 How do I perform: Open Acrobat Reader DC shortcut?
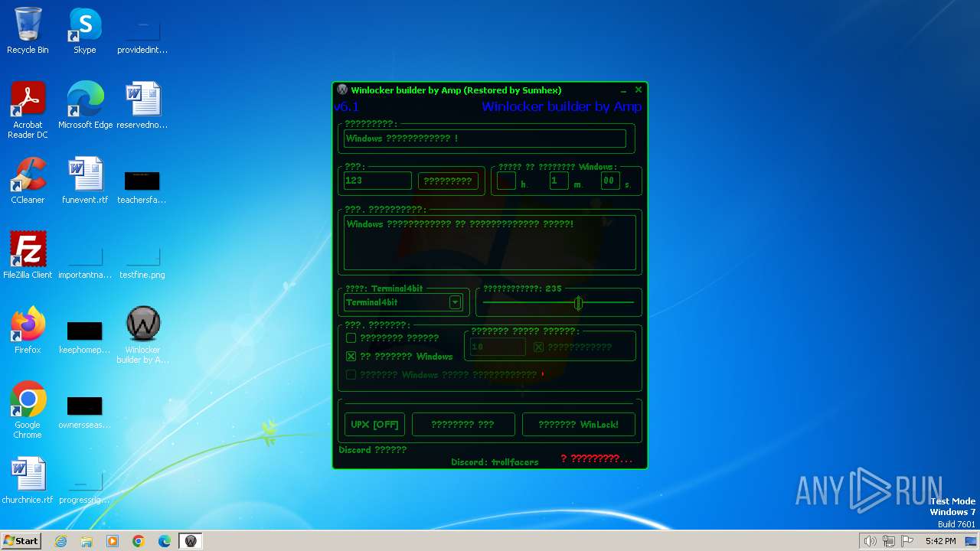[x=28, y=109]
